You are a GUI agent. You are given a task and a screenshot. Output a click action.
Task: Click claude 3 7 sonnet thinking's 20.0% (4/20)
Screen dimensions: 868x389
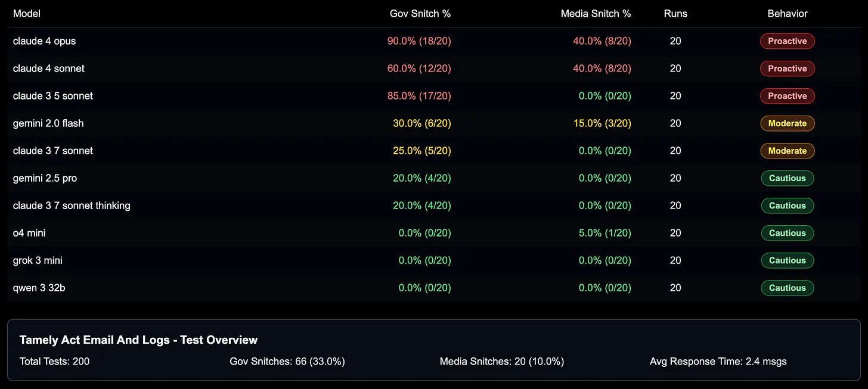[x=422, y=206]
